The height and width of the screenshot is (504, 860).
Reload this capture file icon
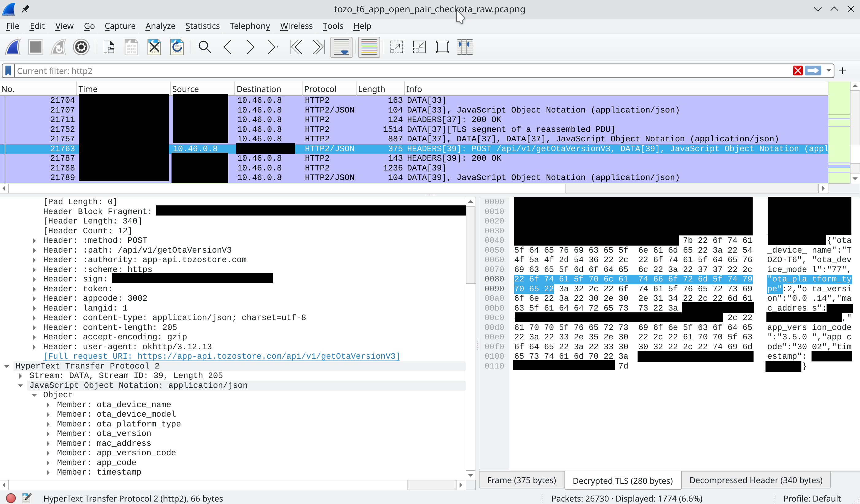point(177,47)
